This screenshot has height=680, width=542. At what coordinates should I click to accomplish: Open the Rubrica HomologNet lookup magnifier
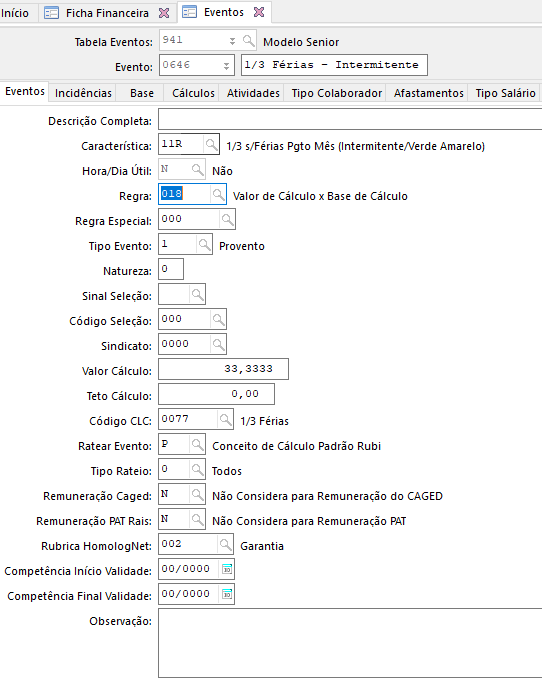click(225, 544)
